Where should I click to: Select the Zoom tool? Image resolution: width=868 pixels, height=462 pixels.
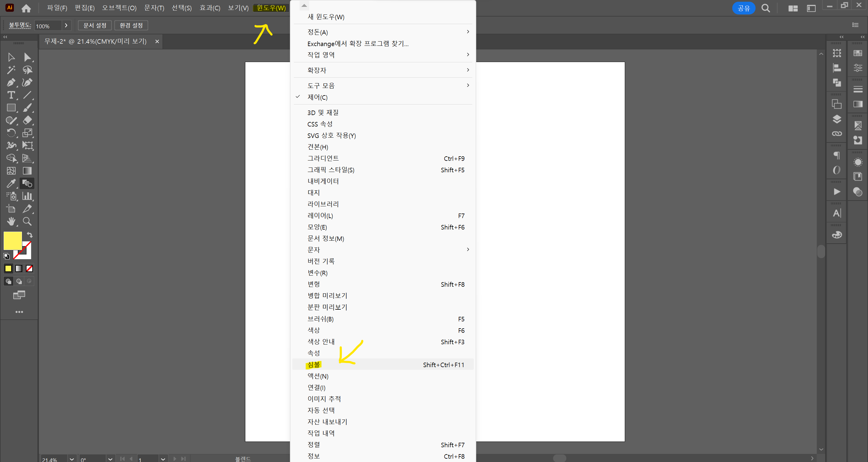[27, 221]
